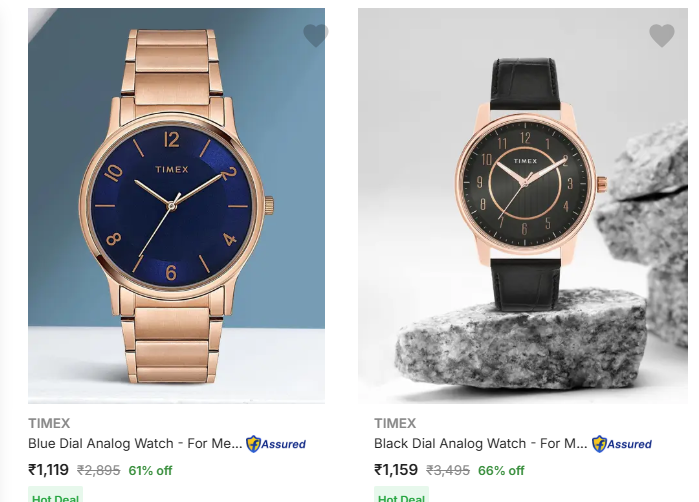Open Black Dial Analog Watch product title
699x502 pixels.
click(481, 444)
